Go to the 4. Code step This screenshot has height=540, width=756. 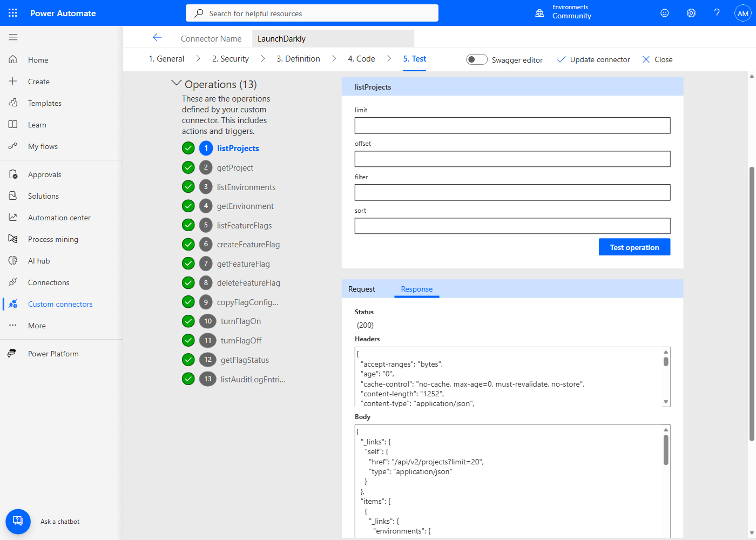click(x=361, y=59)
